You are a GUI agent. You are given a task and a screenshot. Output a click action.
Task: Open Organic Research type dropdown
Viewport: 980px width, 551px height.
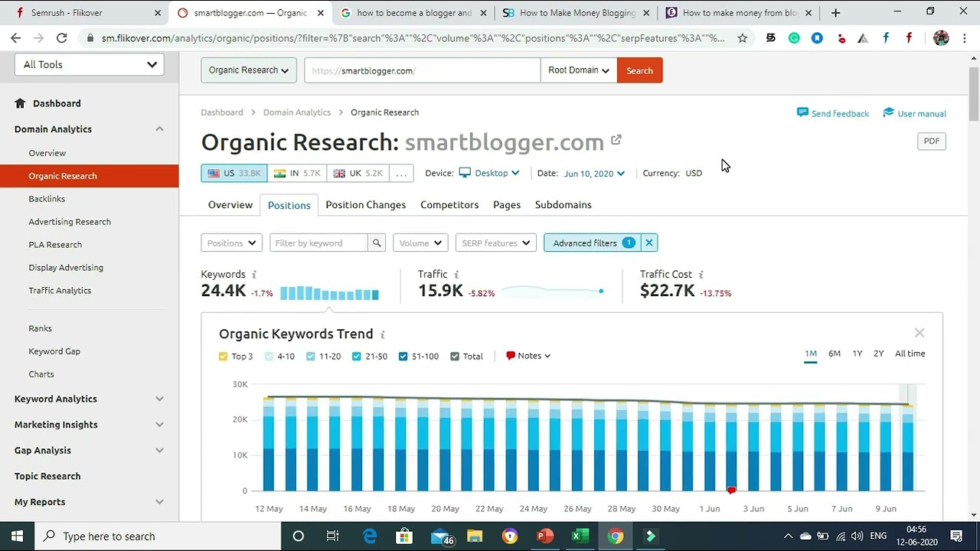click(249, 70)
